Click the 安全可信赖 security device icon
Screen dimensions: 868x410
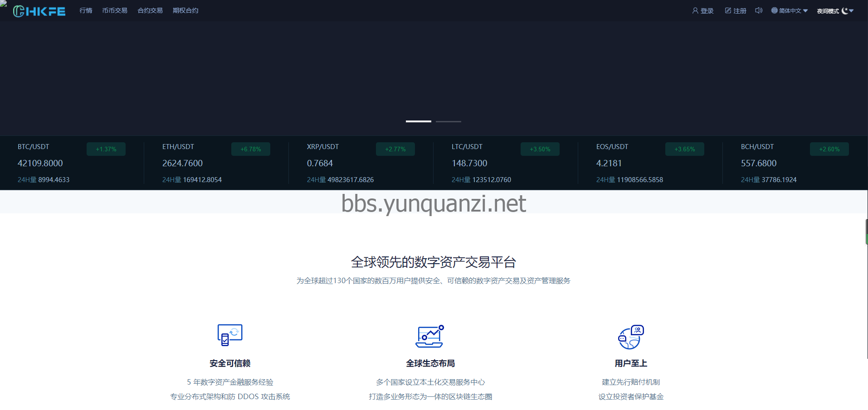[x=230, y=335]
